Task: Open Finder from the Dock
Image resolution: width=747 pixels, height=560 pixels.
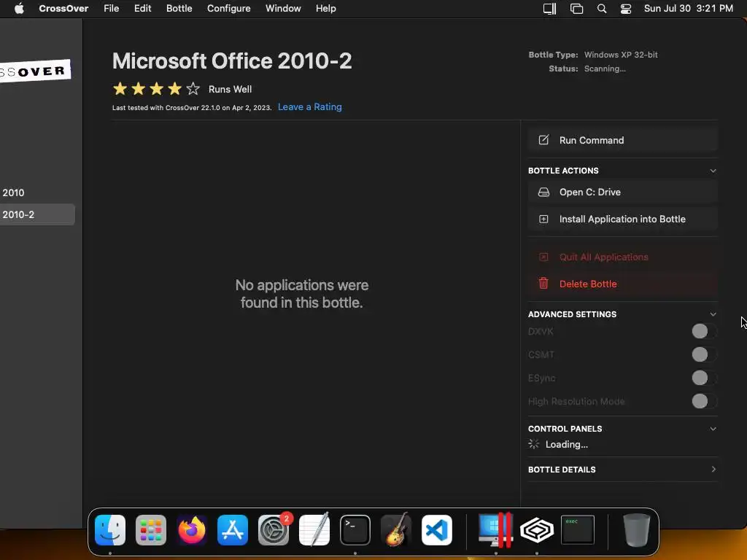Action: (x=110, y=530)
